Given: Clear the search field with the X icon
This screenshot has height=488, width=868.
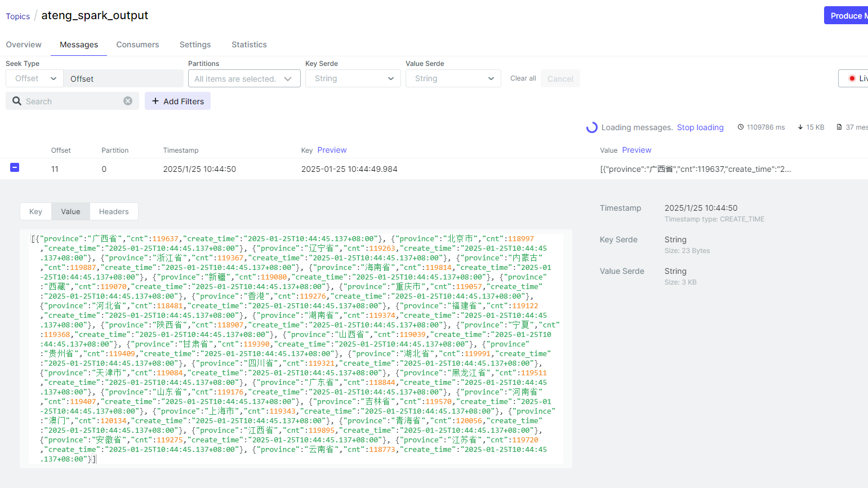Looking at the screenshot, I should (128, 101).
